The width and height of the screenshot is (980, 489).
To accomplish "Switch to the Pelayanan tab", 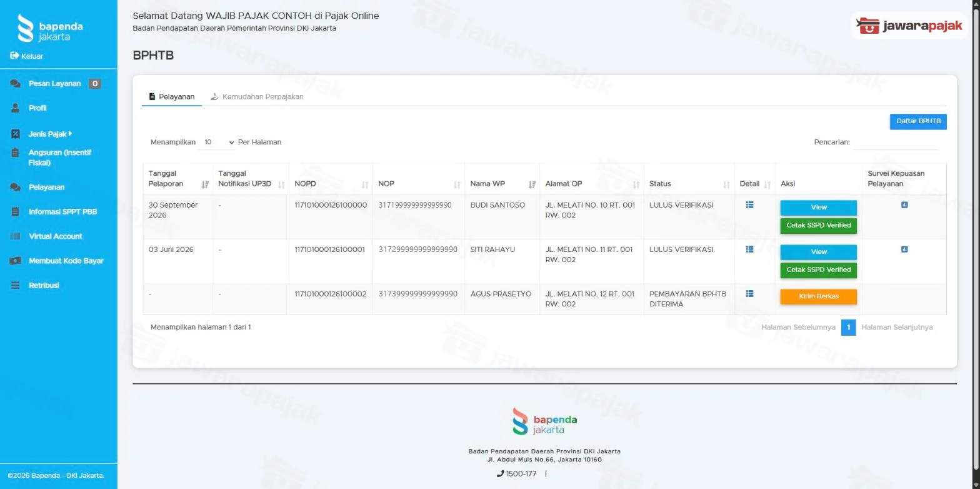I will click(172, 97).
